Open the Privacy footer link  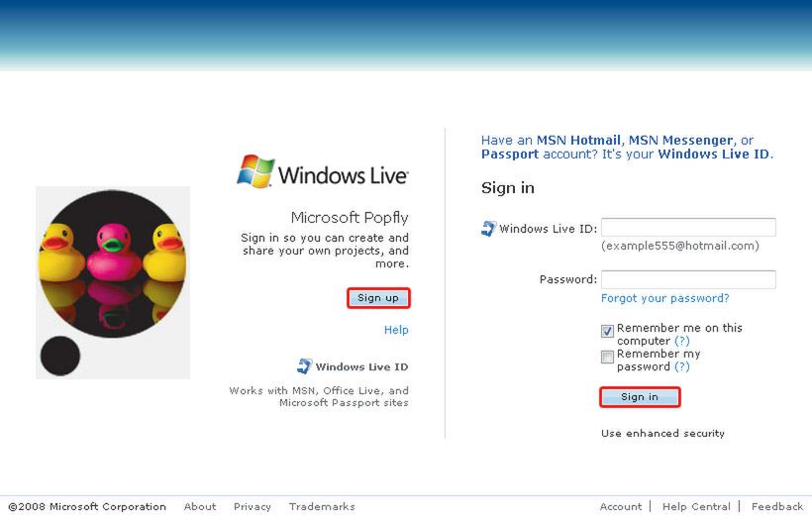pyautogui.click(x=253, y=506)
